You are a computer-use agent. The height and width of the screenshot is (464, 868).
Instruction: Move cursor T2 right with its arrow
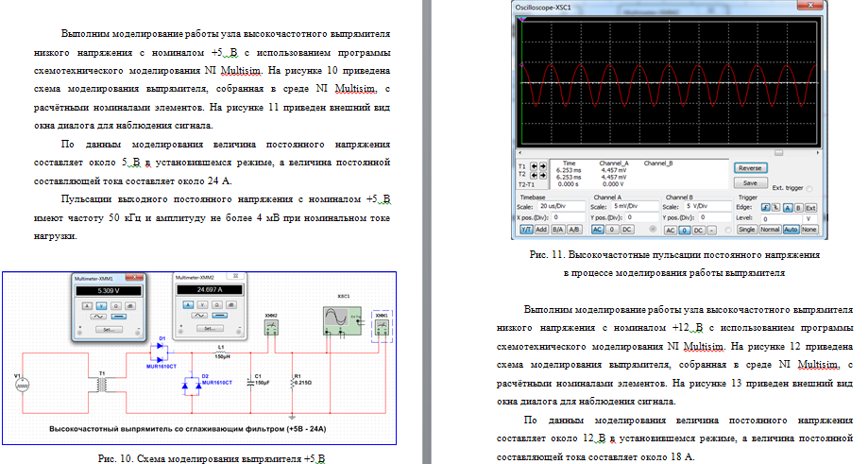[543, 175]
